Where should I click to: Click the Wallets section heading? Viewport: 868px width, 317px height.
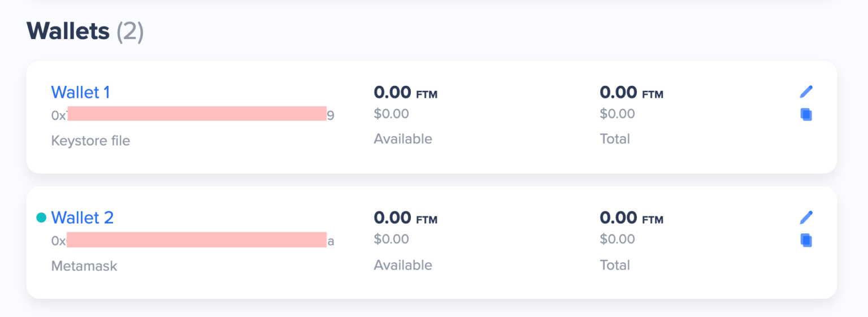coord(68,31)
